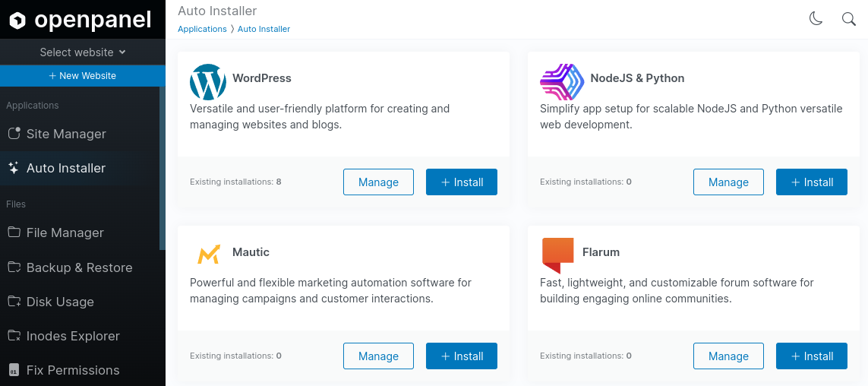The height and width of the screenshot is (386, 868).
Task: Click the Fix Permissions icon
Action: 14,370
